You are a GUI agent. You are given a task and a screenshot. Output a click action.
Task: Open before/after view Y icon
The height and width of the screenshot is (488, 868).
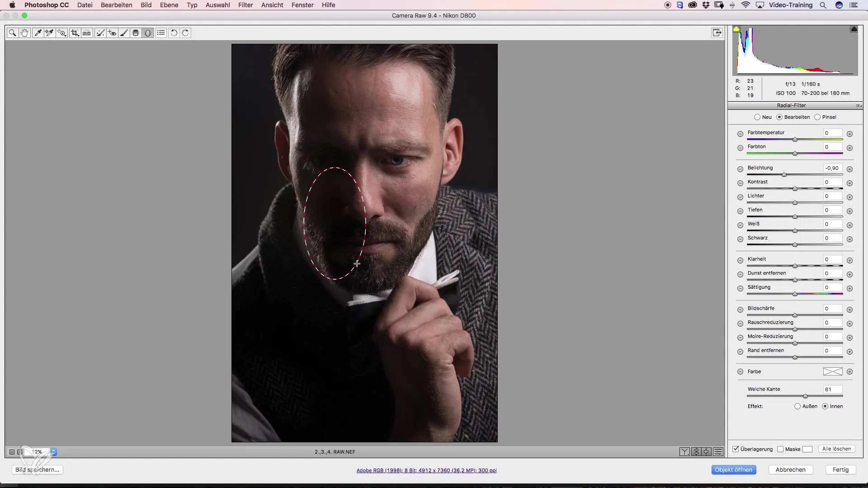pyautogui.click(x=684, y=451)
